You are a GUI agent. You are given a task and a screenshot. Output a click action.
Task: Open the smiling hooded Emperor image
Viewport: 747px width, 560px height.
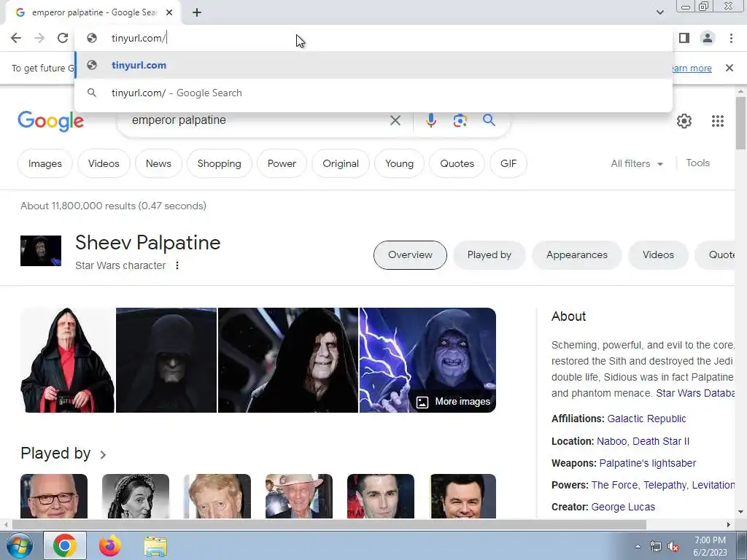[287, 360]
